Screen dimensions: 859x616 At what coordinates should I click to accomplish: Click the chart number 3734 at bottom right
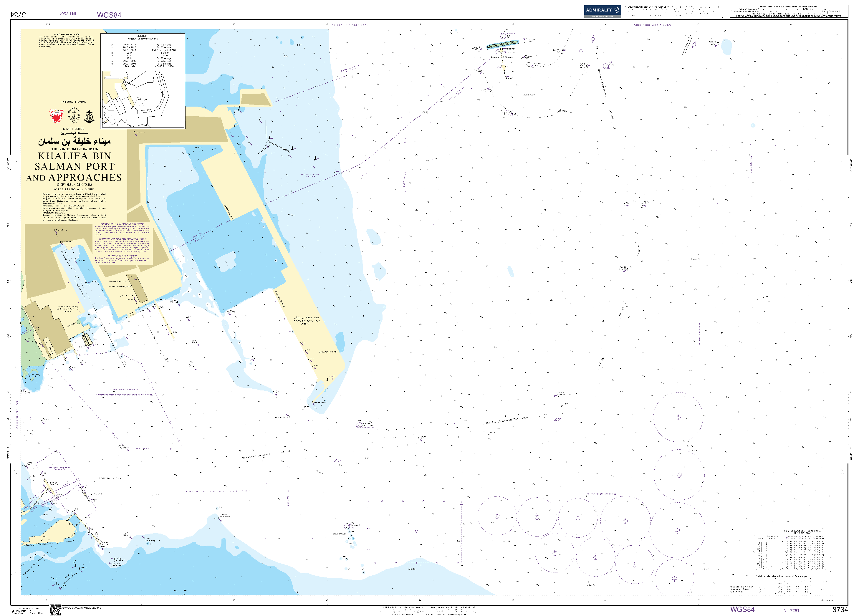pyautogui.click(x=840, y=610)
